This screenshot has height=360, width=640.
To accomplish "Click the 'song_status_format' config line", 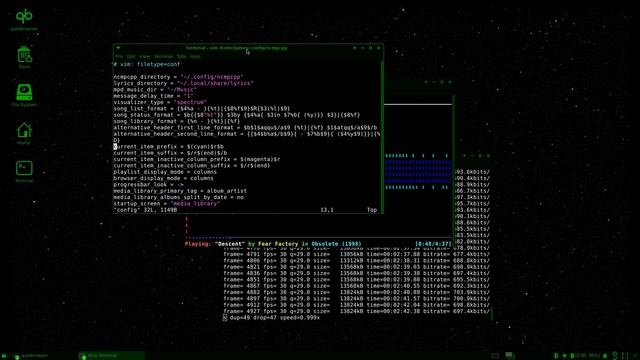I will (x=237, y=115).
